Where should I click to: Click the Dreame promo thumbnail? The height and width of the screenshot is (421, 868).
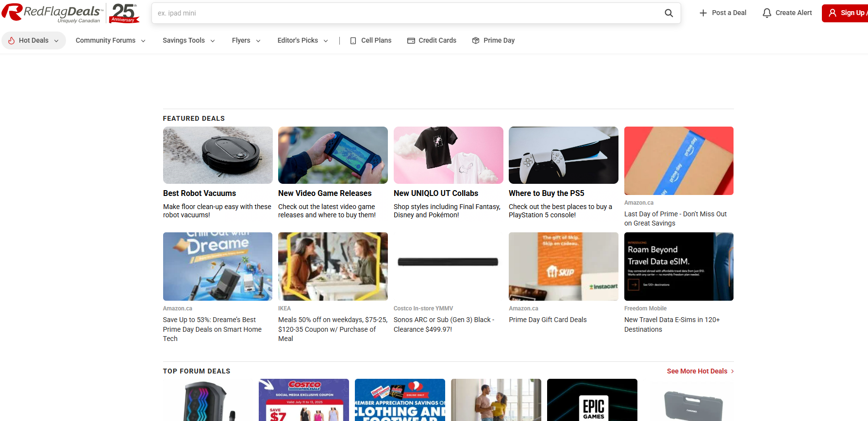218,266
